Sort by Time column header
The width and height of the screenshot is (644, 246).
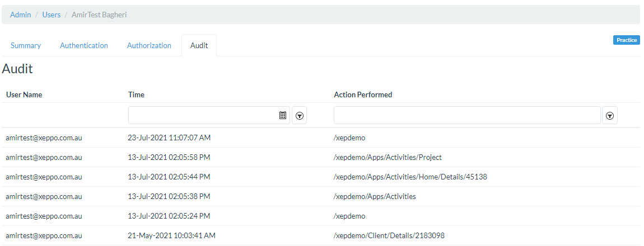tap(136, 94)
